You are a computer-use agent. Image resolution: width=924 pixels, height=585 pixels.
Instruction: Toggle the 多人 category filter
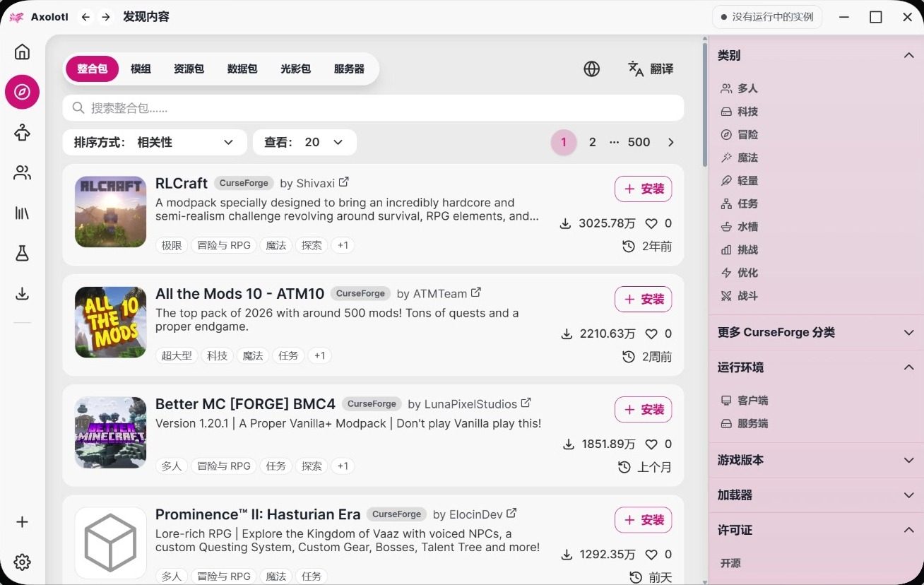click(739, 88)
